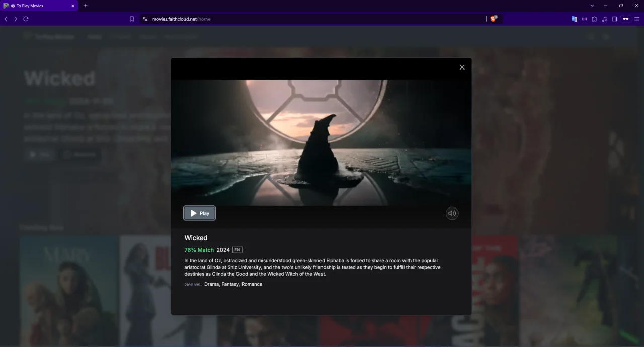
Task: Play the Wicked trailer
Action: coord(199,213)
